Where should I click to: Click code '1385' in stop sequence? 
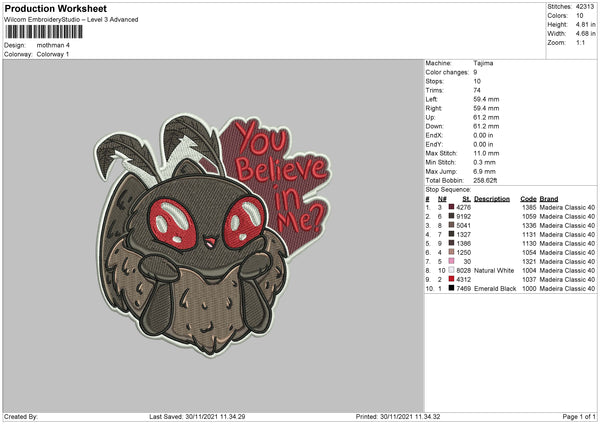(x=529, y=207)
